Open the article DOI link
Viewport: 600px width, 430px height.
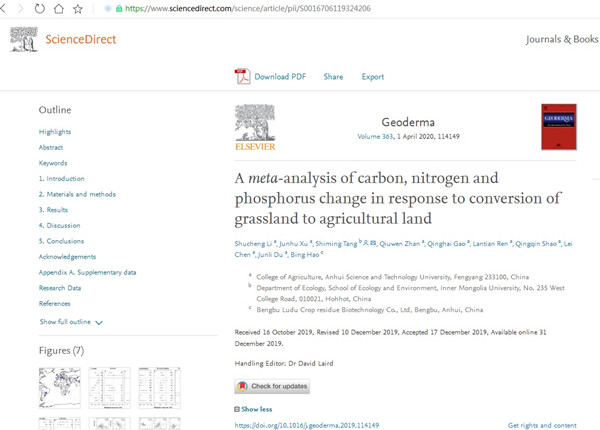pos(306,425)
